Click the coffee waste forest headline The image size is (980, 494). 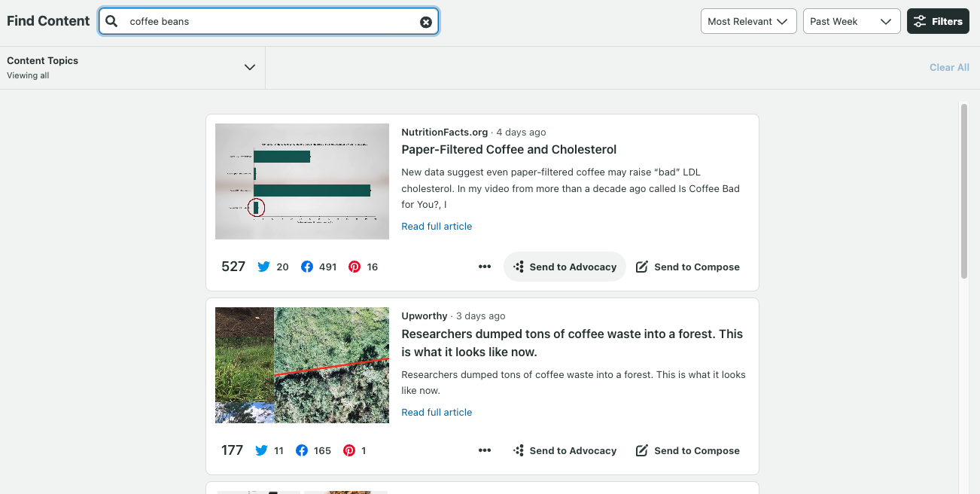(x=572, y=343)
